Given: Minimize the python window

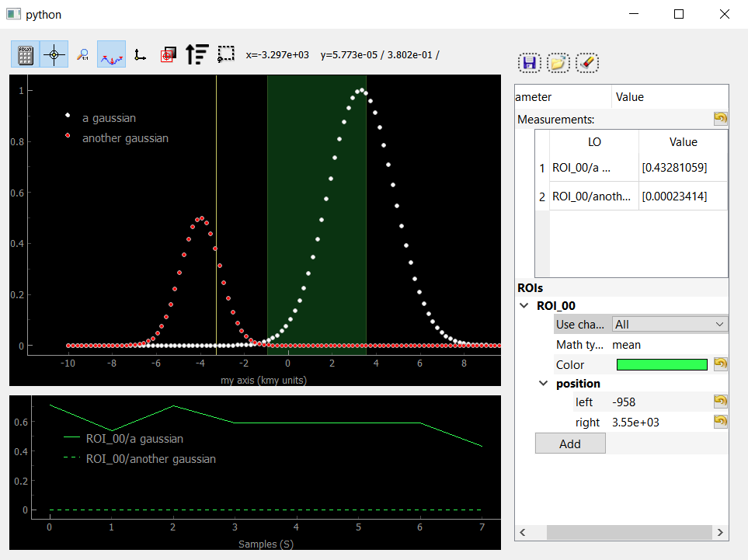Looking at the screenshot, I should coord(634,14).
